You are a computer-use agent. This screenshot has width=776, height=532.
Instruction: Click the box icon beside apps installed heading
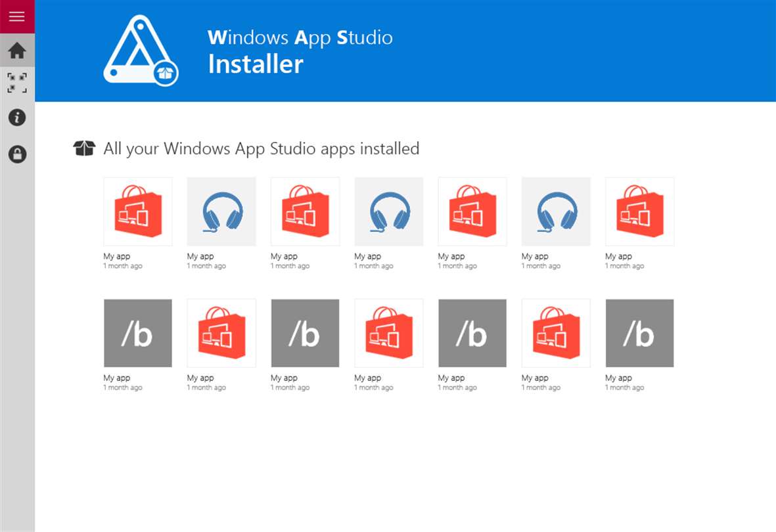click(x=84, y=148)
